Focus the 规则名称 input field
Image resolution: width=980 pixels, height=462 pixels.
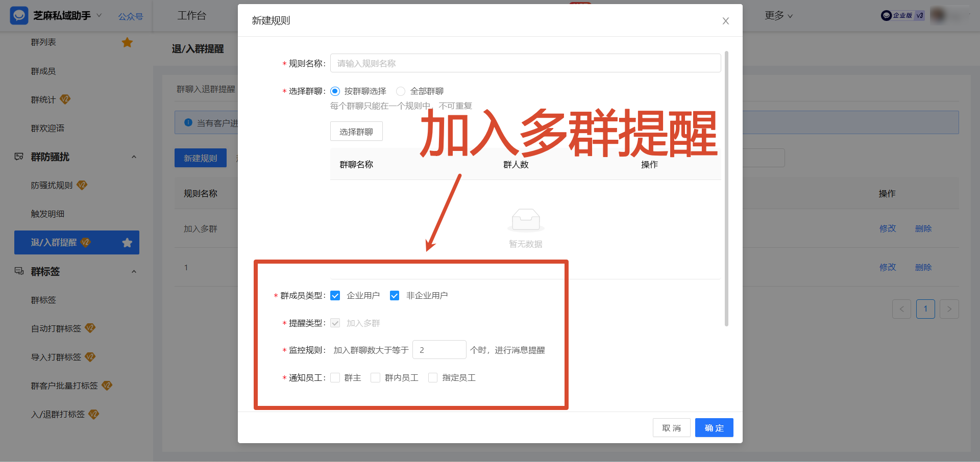pos(525,63)
